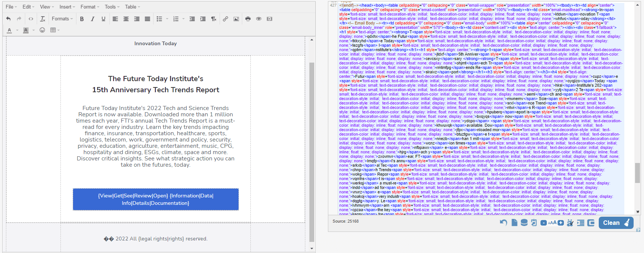Click the Insert link icon
The image size is (644, 253).
point(226,19)
